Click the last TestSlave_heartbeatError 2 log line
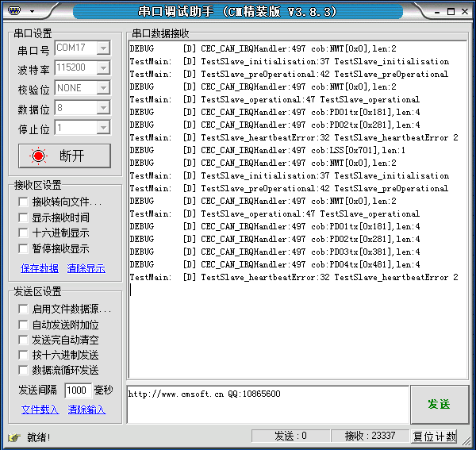 point(294,278)
